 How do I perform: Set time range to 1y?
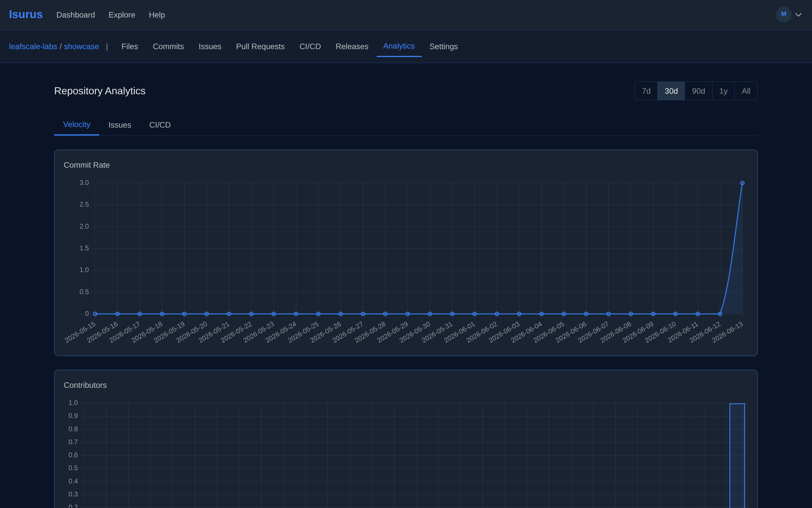click(x=723, y=91)
